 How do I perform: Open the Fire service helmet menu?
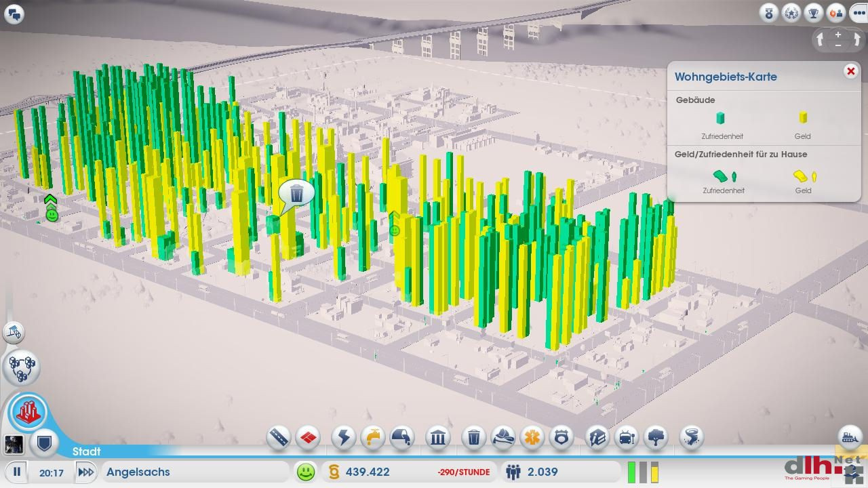(x=503, y=437)
